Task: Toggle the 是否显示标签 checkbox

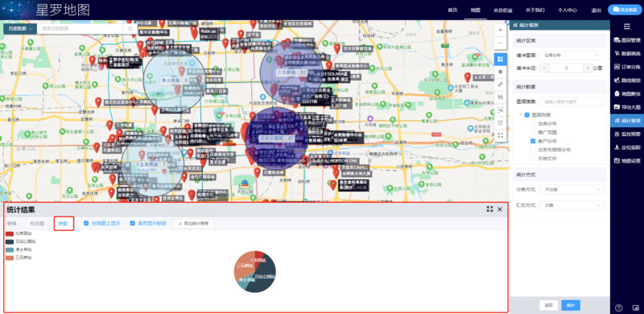Action: (x=132, y=223)
